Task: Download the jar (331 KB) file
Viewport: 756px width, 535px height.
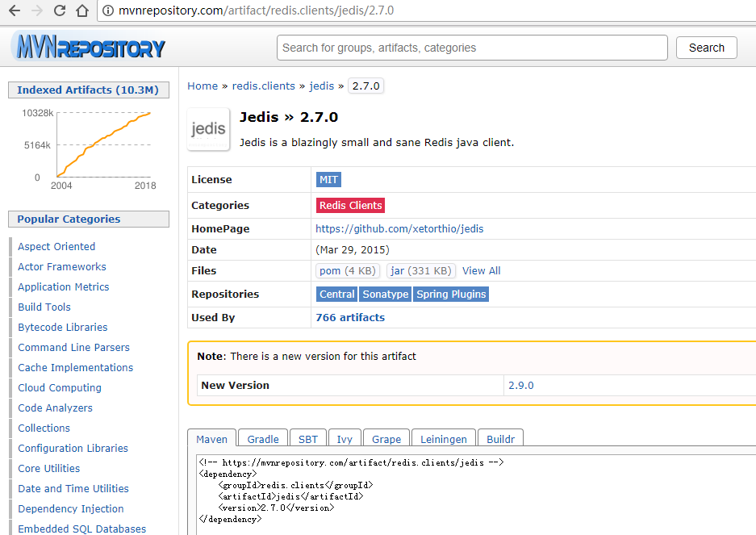Action: pyautogui.click(x=421, y=270)
